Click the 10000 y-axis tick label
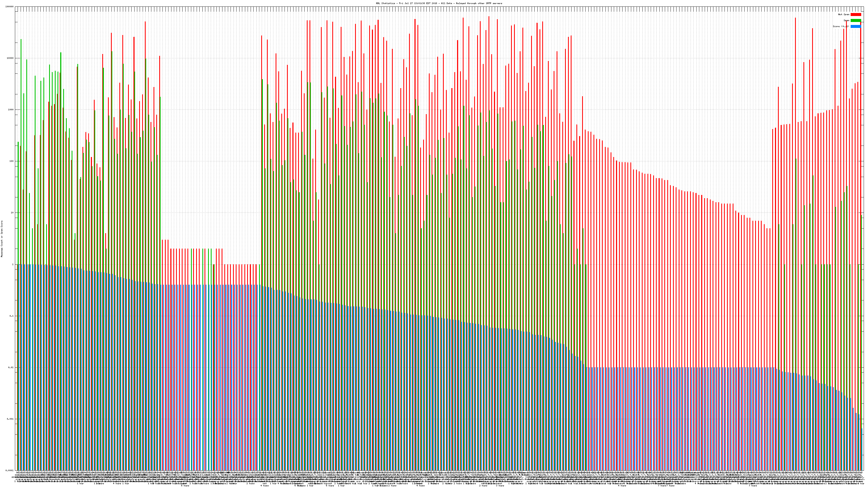The height and width of the screenshot is (488, 868). [x=10, y=58]
